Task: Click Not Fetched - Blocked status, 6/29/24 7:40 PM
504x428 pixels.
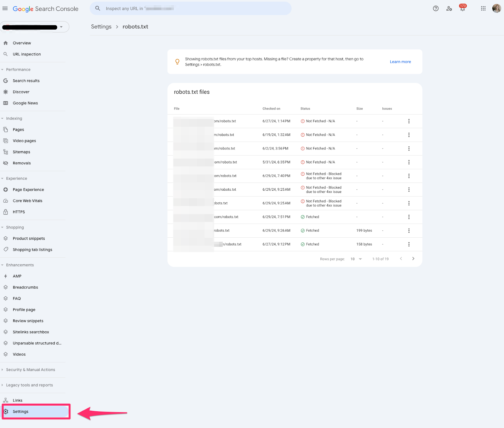Action: tap(321, 176)
